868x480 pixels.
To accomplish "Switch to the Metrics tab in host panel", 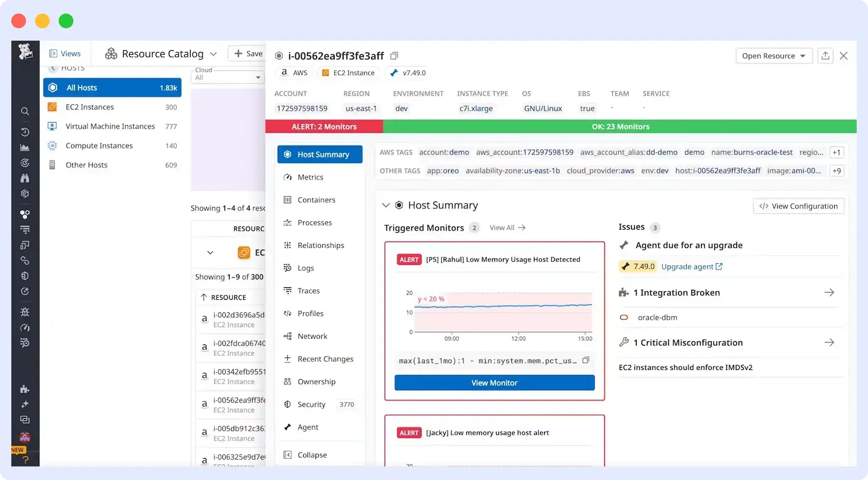I will pyautogui.click(x=310, y=177).
